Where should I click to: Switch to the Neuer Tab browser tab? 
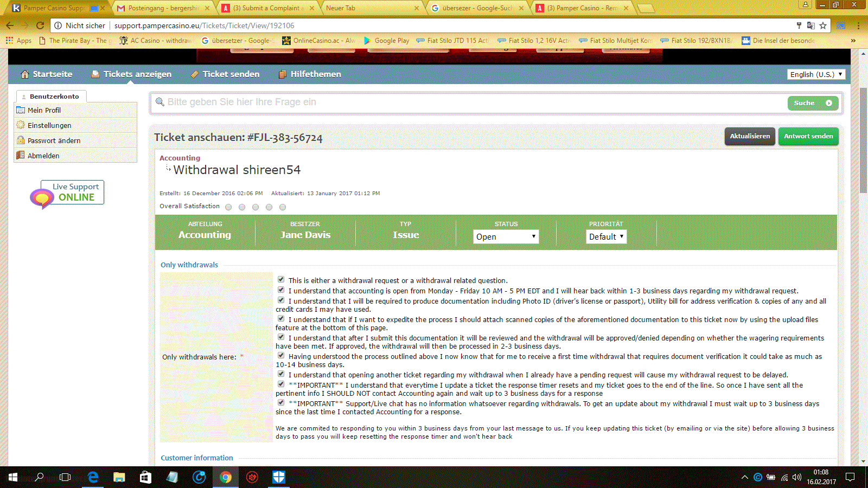372,8
